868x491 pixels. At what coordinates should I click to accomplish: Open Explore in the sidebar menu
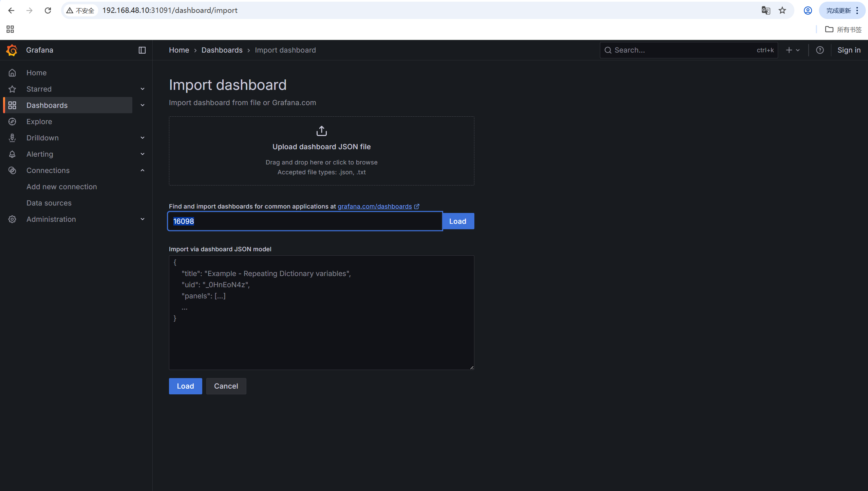tap(39, 121)
